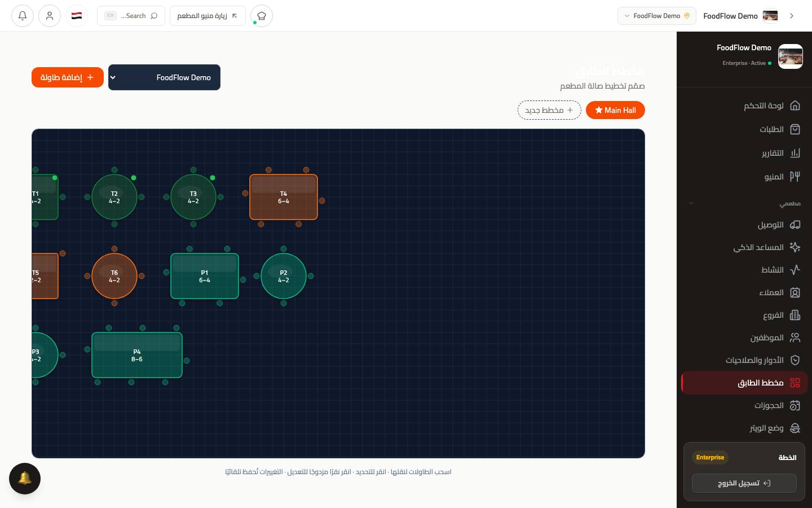The width and height of the screenshot is (812, 508).
Task: Click FoodFlow Demo restaurant thumbnail in sidebar
Action: tap(791, 56)
